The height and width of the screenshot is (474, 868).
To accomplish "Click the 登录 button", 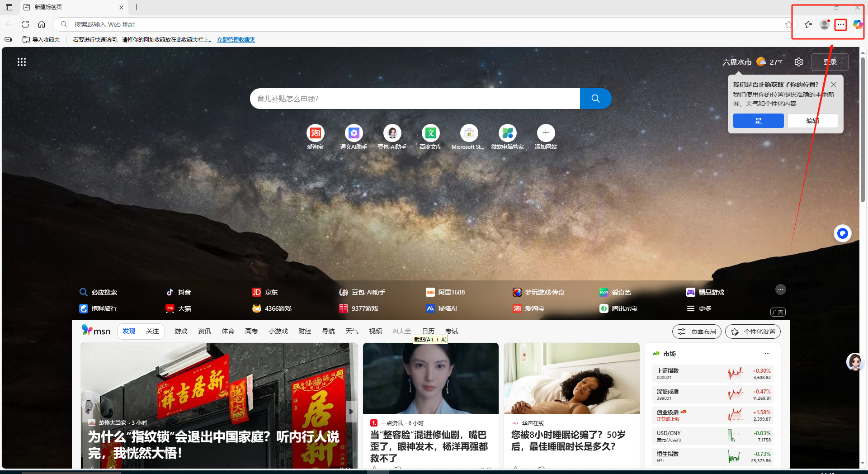I will click(x=830, y=62).
